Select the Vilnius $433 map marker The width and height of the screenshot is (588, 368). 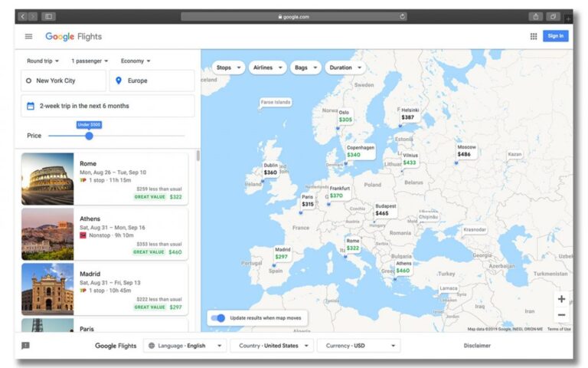410,159
